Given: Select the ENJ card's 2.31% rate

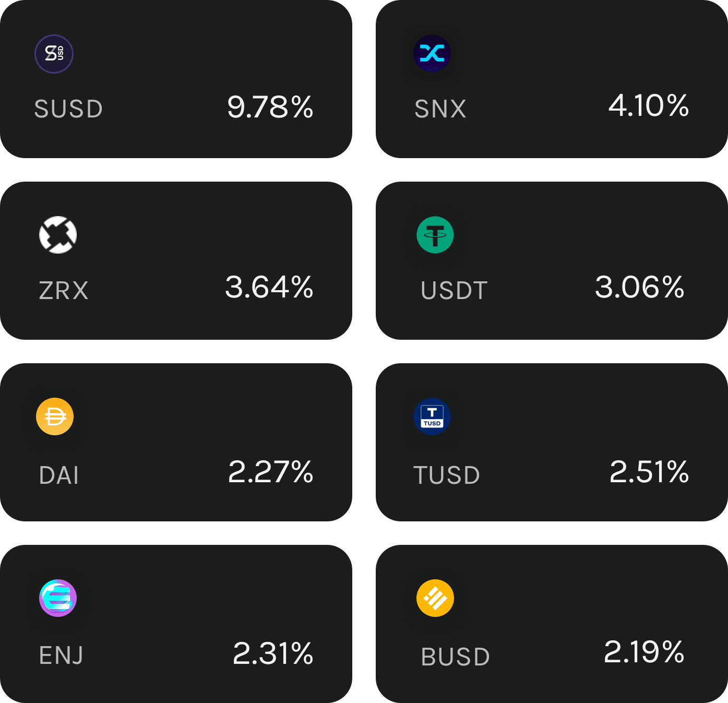Looking at the screenshot, I should 273,654.
